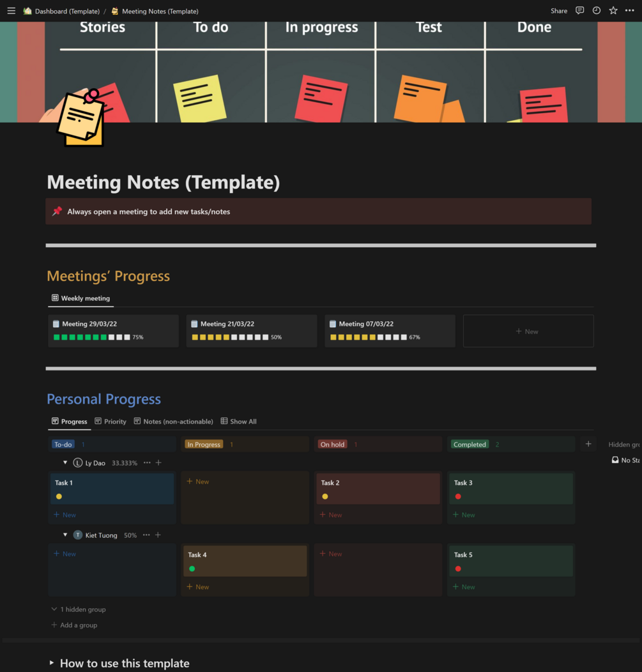Click the Share button
This screenshot has width=642, height=672.
point(558,10)
